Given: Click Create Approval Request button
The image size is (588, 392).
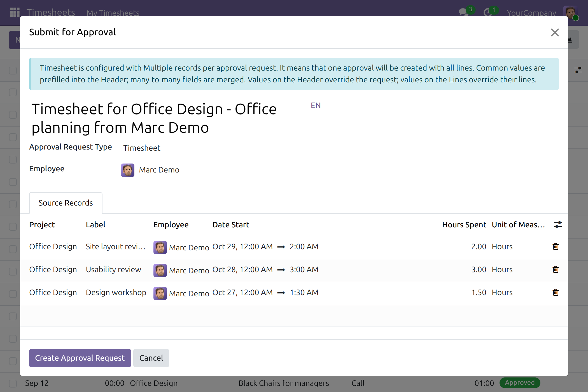Looking at the screenshot, I should tap(80, 358).
